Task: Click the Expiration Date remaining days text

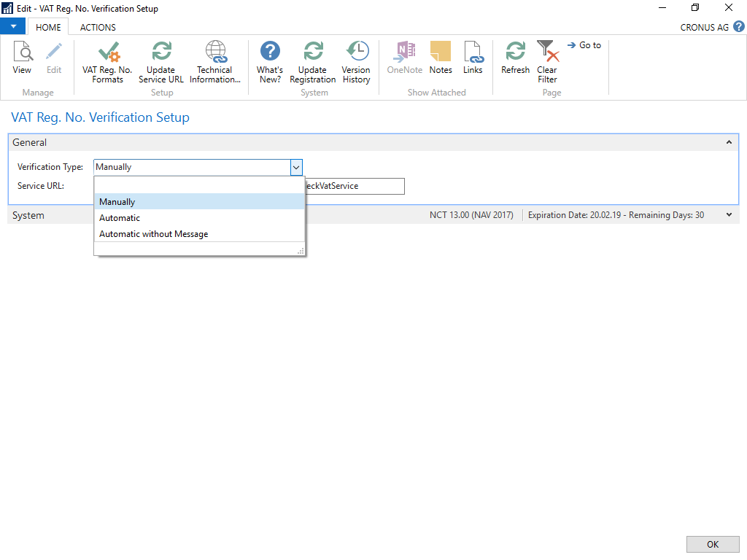Action: [616, 215]
